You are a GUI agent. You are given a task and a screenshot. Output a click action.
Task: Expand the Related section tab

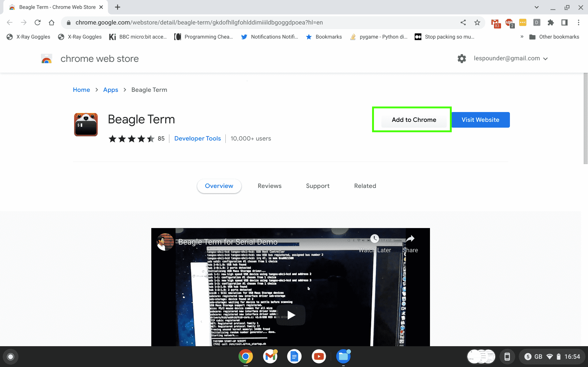click(x=365, y=185)
